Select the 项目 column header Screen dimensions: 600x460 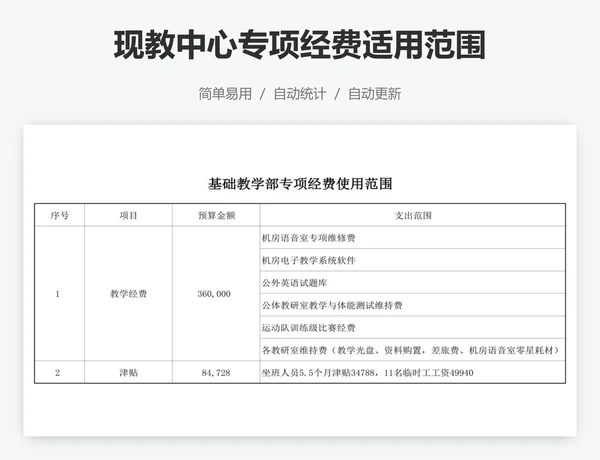tap(128, 215)
